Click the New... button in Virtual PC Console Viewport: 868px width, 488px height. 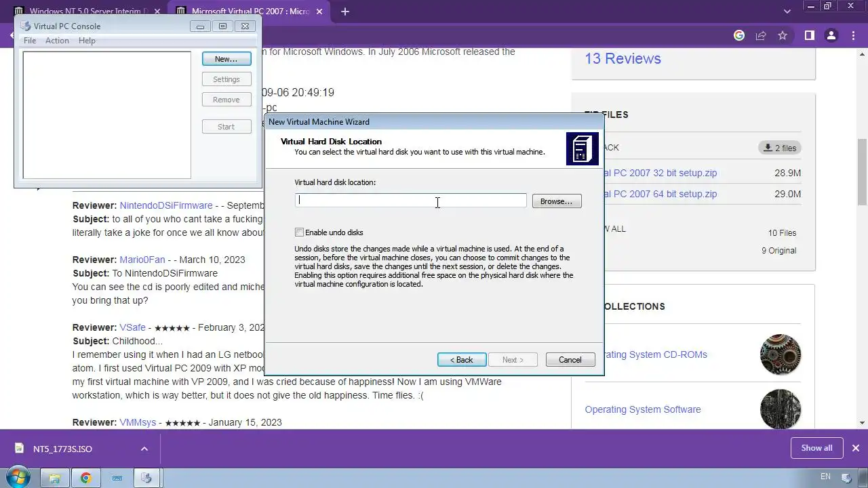(226, 59)
